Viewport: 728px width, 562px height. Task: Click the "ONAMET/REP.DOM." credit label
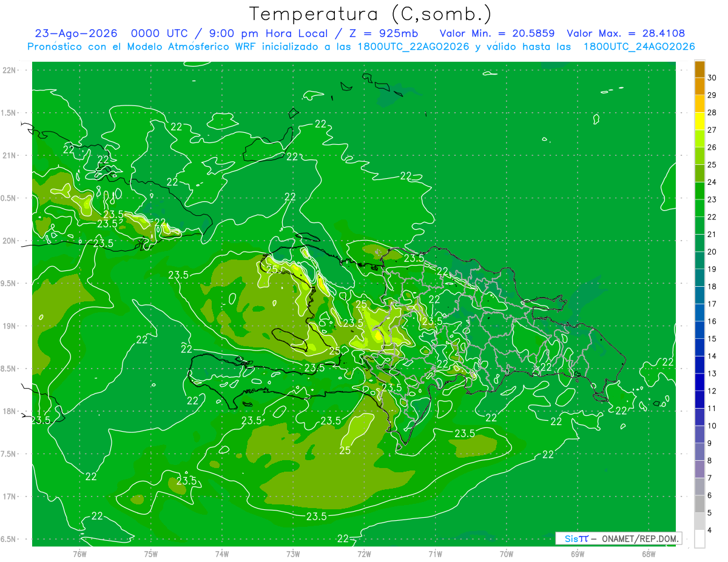click(639, 538)
